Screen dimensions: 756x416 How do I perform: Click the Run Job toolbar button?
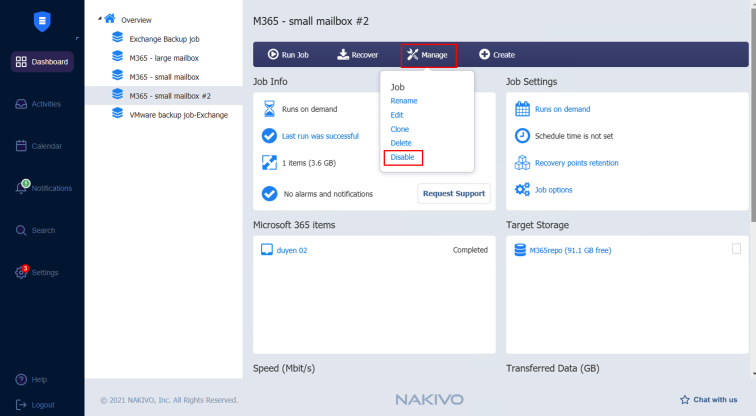(287, 54)
